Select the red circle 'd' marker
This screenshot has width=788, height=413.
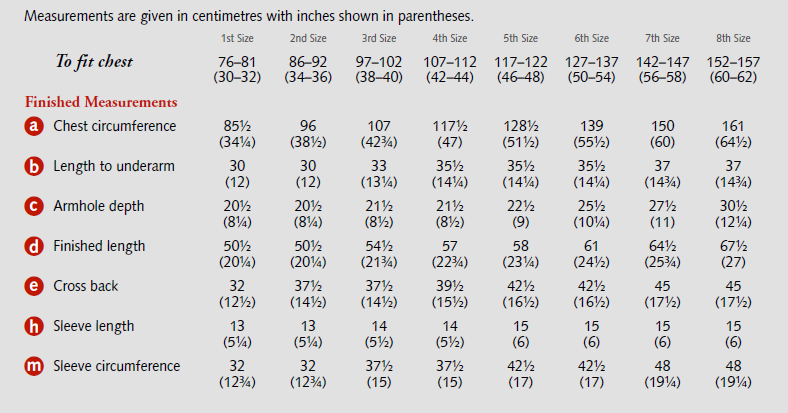(35, 247)
